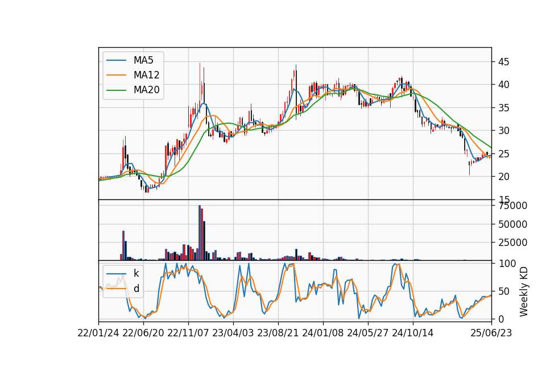546x392 pixels.
Task: Click the 0 KD axis tick
Action: pyautogui.click(x=501, y=319)
